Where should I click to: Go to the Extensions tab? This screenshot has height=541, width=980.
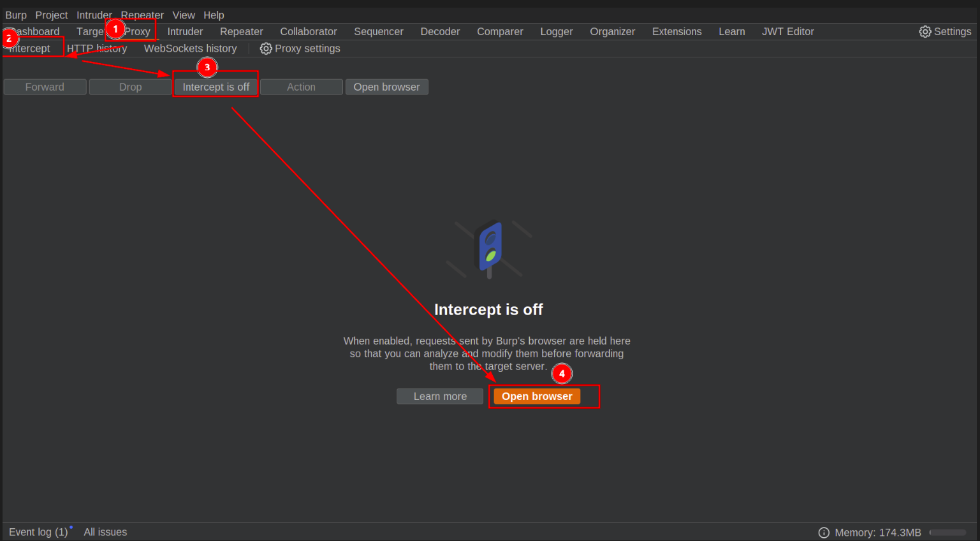(677, 31)
